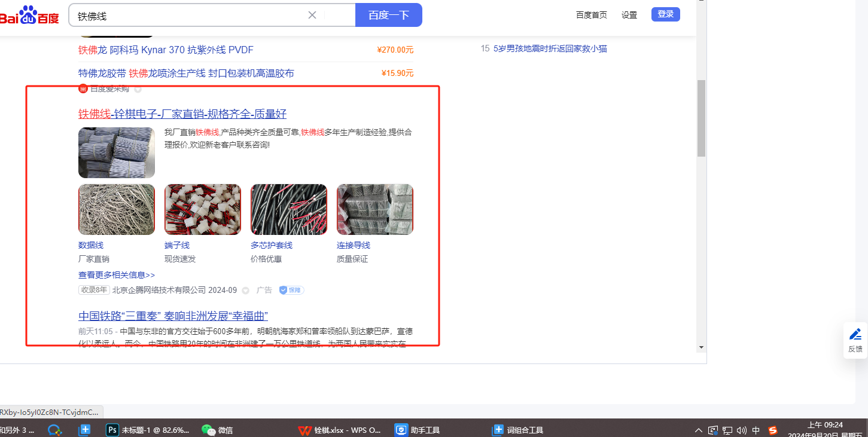Click the thumbnail above 数据线
The height and width of the screenshot is (437, 868).
coord(117,209)
